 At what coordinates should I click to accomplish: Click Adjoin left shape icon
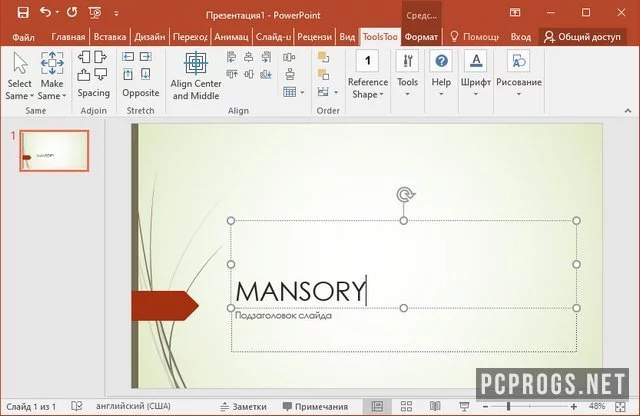[x=84, y=57]
